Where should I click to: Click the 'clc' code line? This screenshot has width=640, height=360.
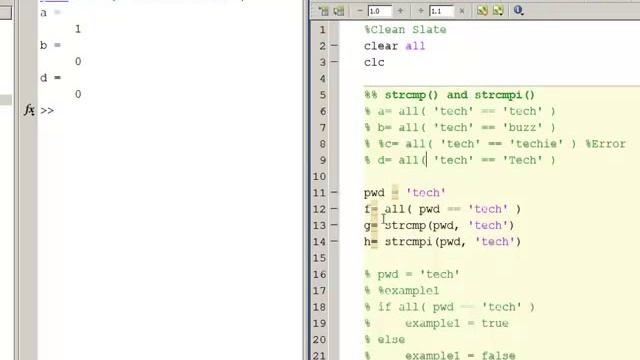point(374,62)
